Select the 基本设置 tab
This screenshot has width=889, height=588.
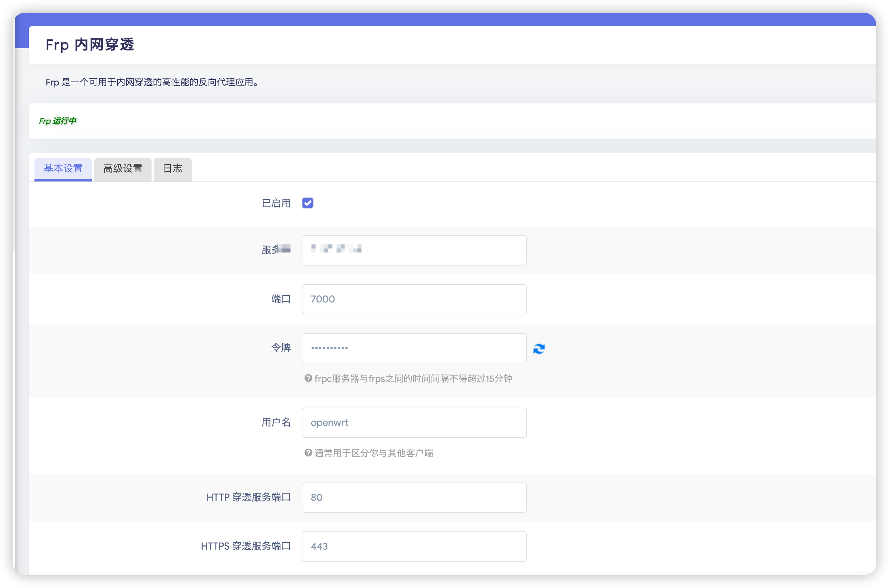point(63,169)
